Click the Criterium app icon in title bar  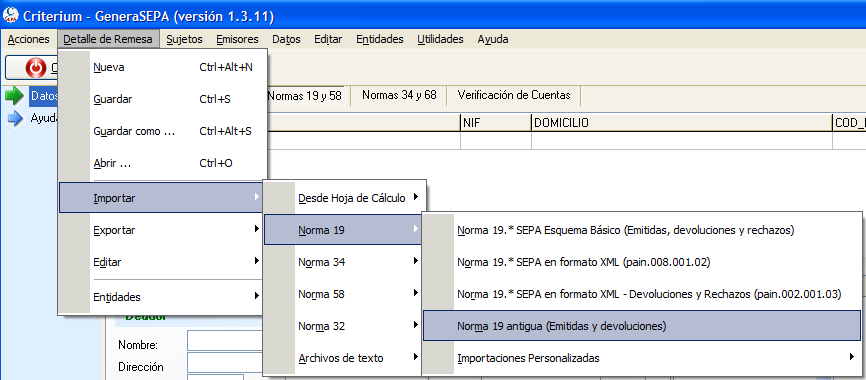tap(10, 15)
